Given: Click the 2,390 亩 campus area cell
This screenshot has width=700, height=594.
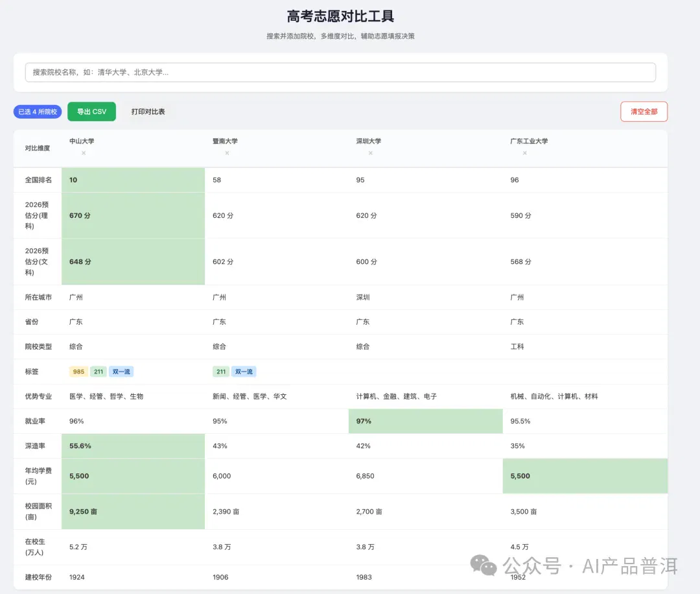Looking at the screenshot, I should click(276, 512).
